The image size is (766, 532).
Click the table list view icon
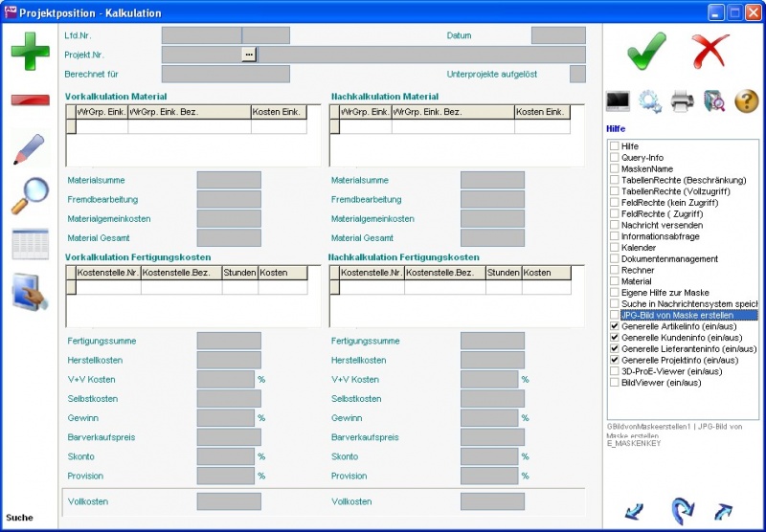click(x=30, y=244)
